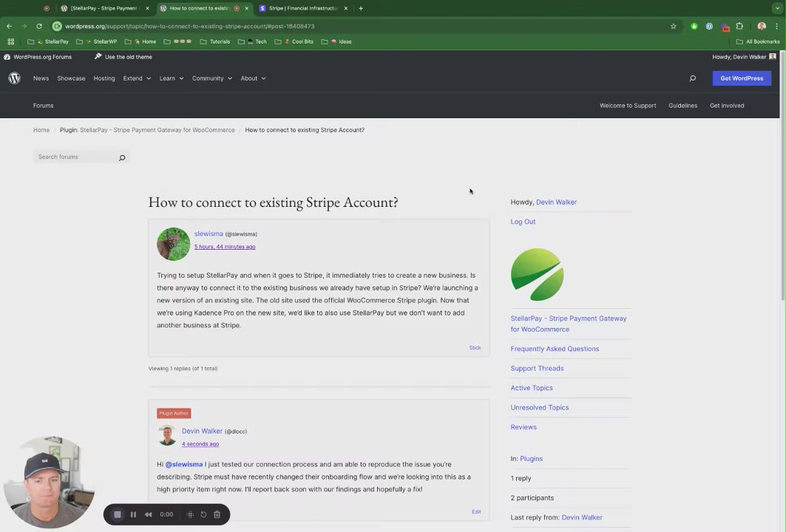Switch to the StellarPay Stripe Payment tab

click(x=105, y=9)
